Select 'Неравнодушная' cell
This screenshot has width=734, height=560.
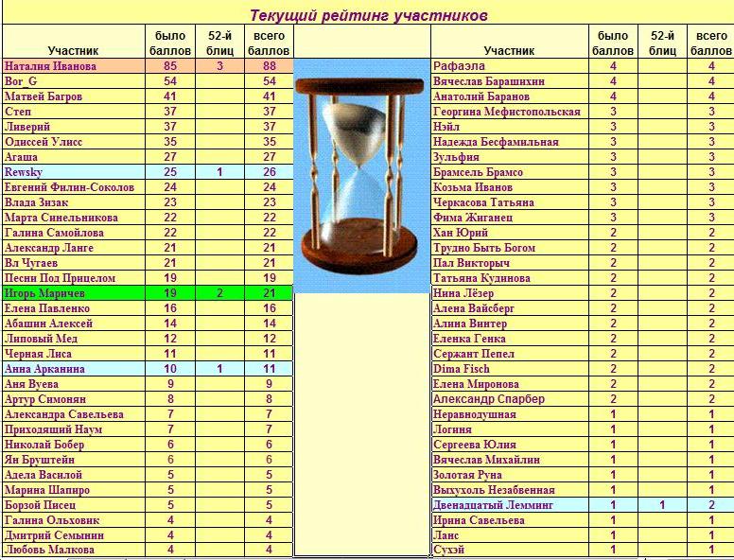(x=509, y=414)
